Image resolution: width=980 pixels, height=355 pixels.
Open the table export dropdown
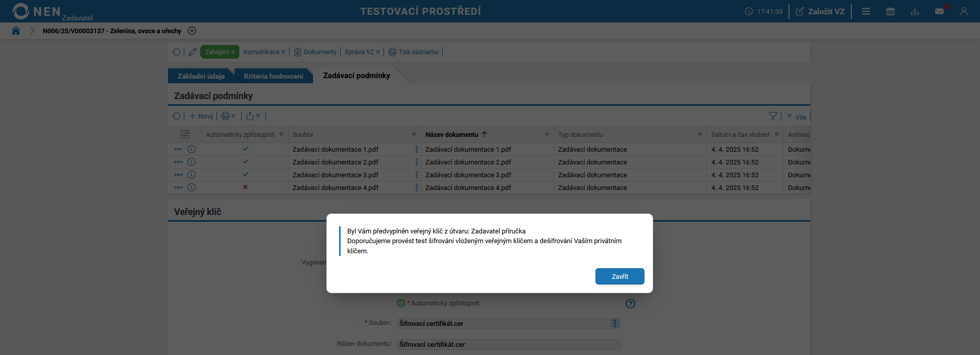[x=253, y=116]
